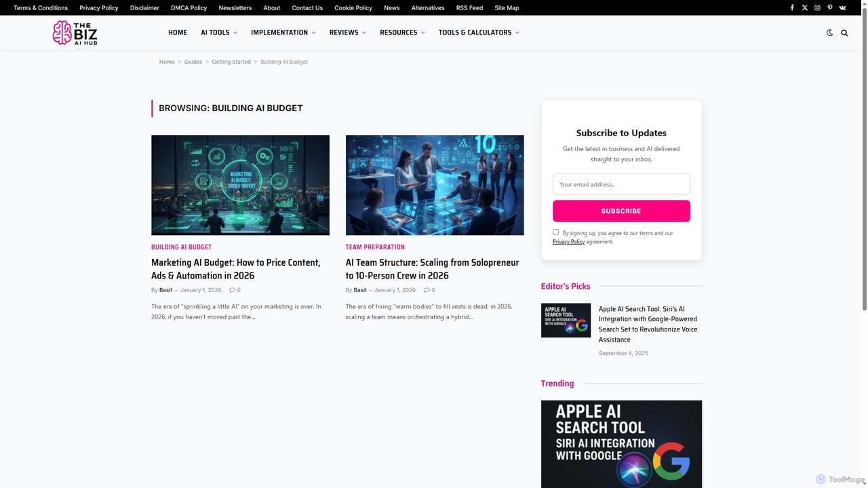
Task: Click The Biz AI Hub logo
Action: [x=75, y=33]
